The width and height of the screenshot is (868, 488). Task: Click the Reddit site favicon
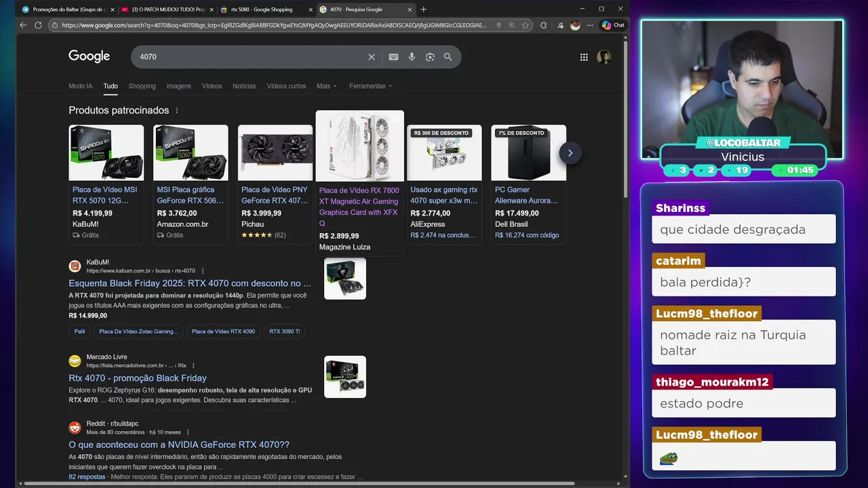75,428
